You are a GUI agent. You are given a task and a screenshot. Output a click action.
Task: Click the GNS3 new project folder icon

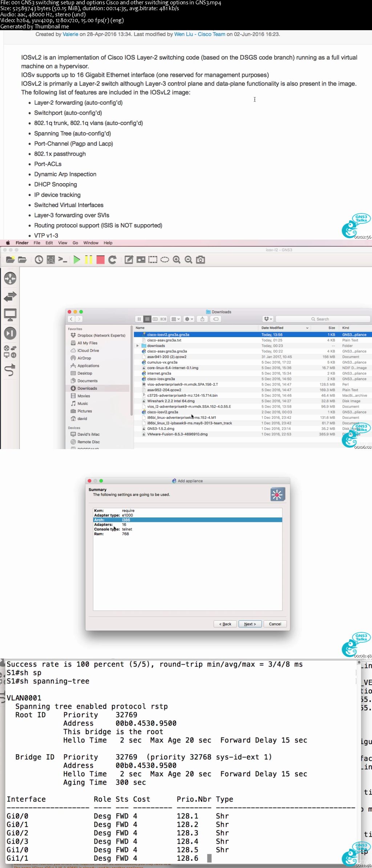click(x=11, y=260)
